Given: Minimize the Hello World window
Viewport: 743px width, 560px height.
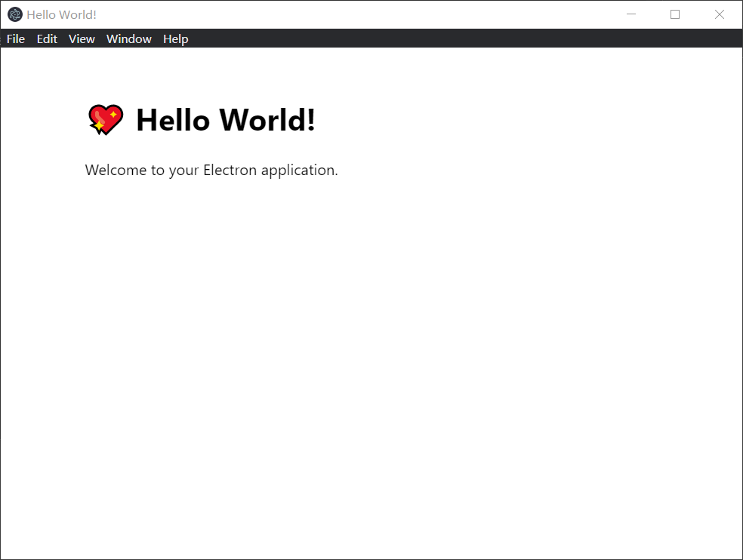Looking at the screenshot, I should [x=631, y=14].
